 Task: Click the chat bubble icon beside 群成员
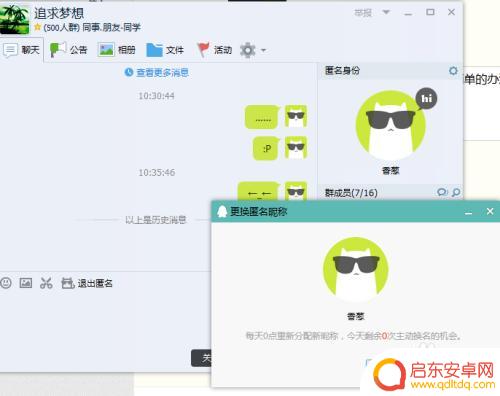tap(442, 192)
